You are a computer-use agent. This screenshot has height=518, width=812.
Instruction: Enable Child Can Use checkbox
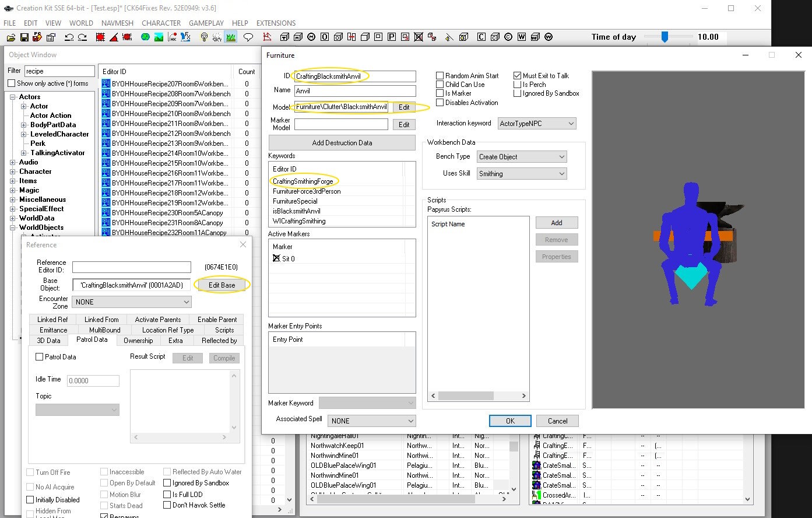click(440, 85)
